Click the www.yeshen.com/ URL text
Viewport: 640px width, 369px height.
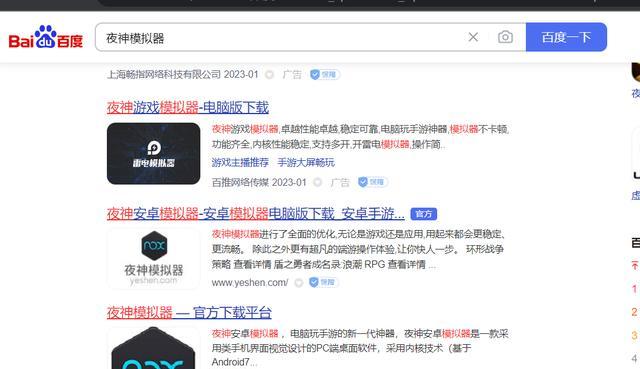(x=250, y=282)
